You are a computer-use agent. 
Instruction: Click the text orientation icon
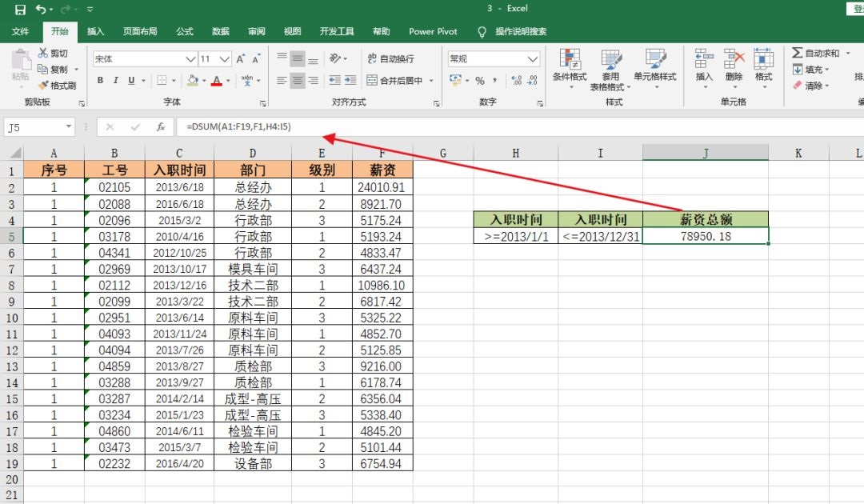coord(335,58)
